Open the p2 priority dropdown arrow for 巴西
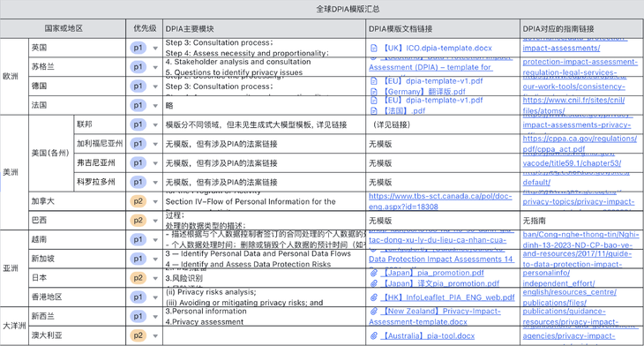 [155, 221]
